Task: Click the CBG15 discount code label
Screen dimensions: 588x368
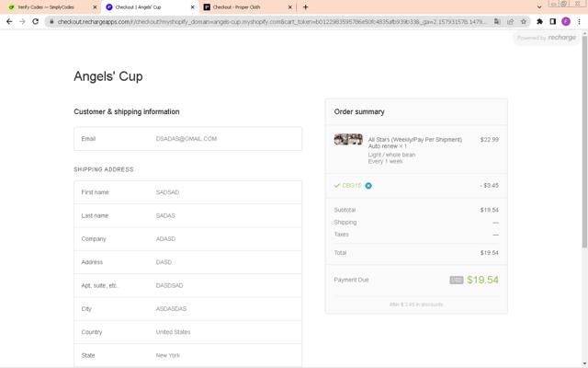Action: click(351, 186)
